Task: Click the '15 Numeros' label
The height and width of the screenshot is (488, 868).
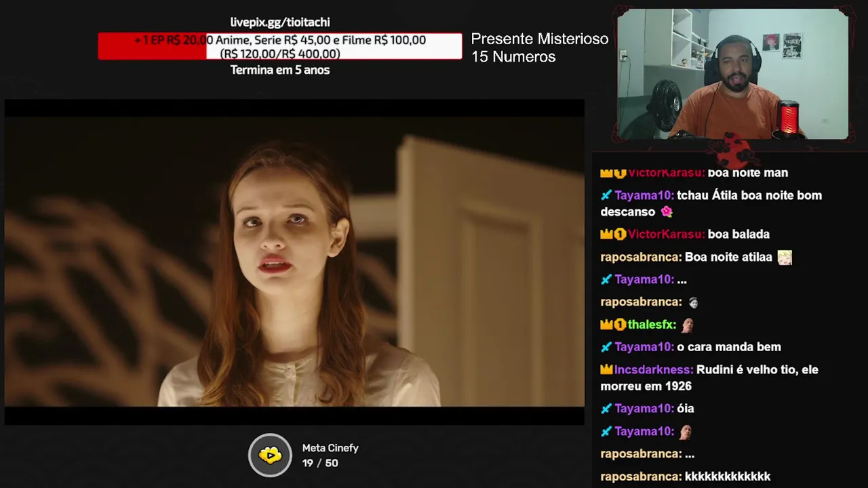Action: coord(513,57)
